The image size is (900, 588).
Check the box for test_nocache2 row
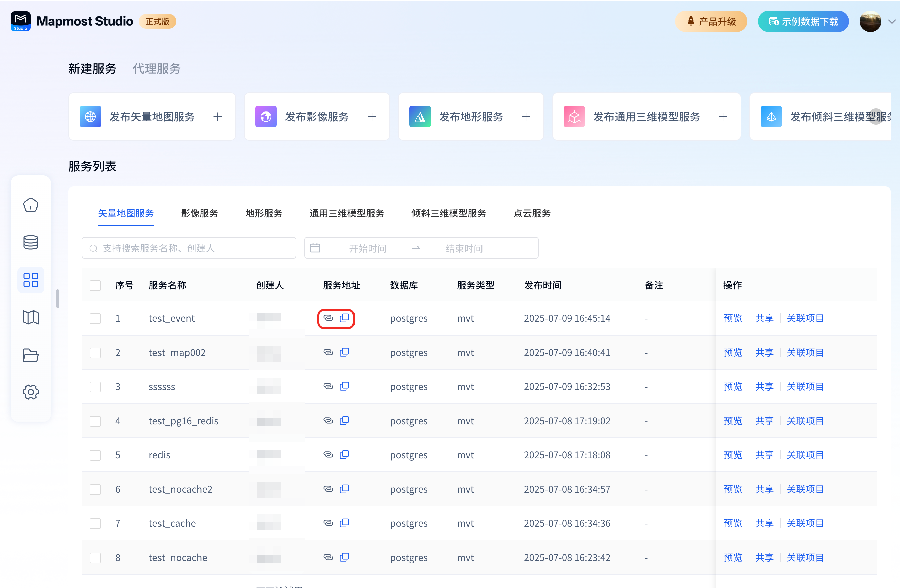pyautogui.click(x=95, y=489)
